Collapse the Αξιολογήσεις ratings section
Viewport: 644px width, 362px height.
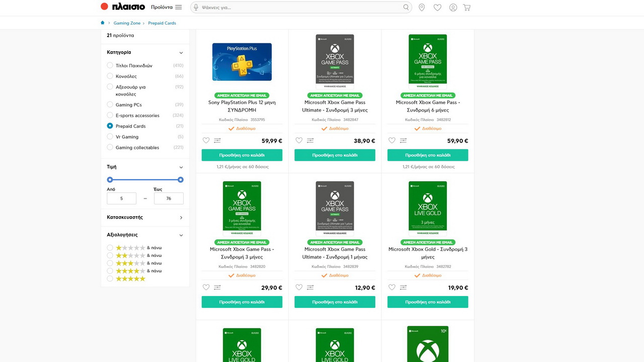[181, 235]
